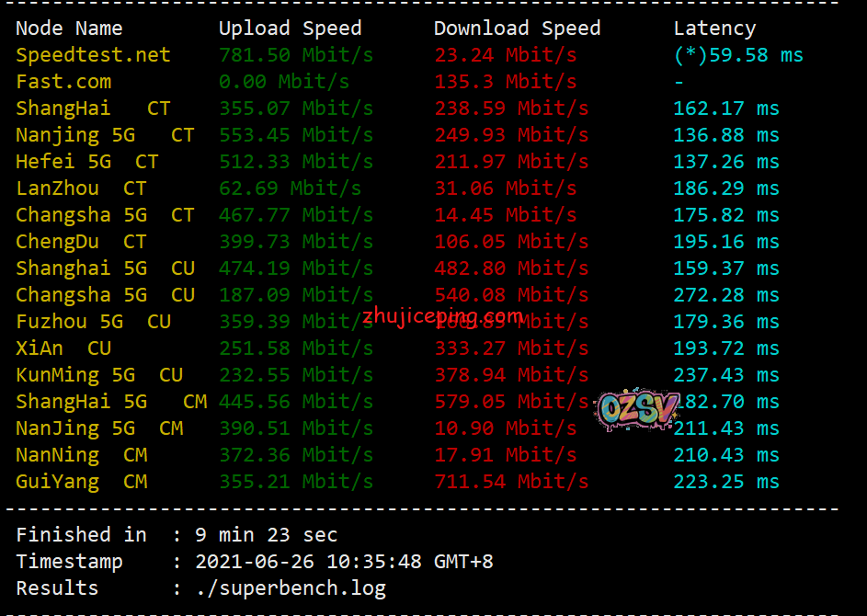Click Speedtest.net upload value 781.50 Mbit/s
Image resolution: width=867 pixels, height=616 pixels.
coord(295,55)
